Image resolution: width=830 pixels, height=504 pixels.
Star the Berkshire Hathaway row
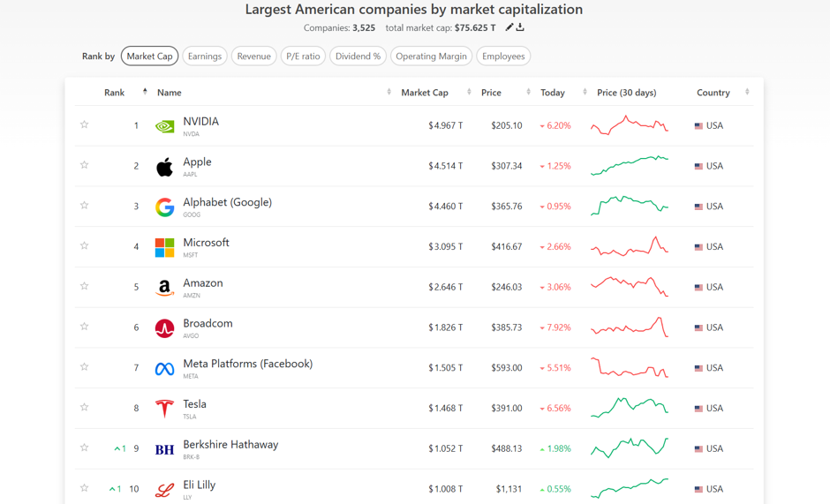[84, 448]
